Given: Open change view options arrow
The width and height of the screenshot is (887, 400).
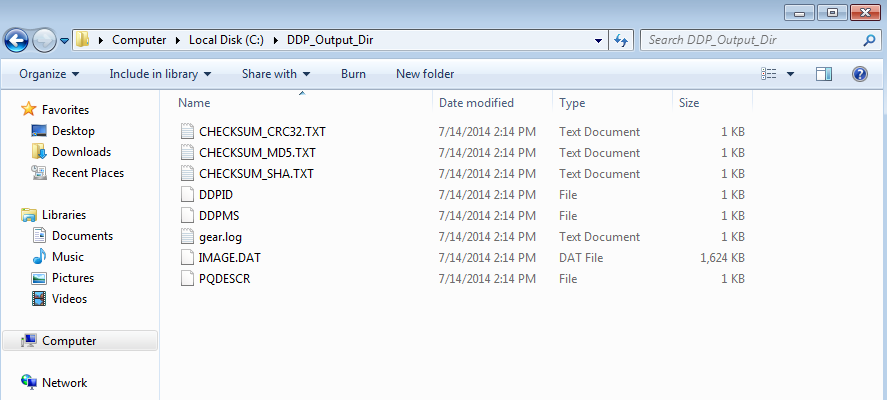Looking at the screenshot, I should [x=791, y=74].
